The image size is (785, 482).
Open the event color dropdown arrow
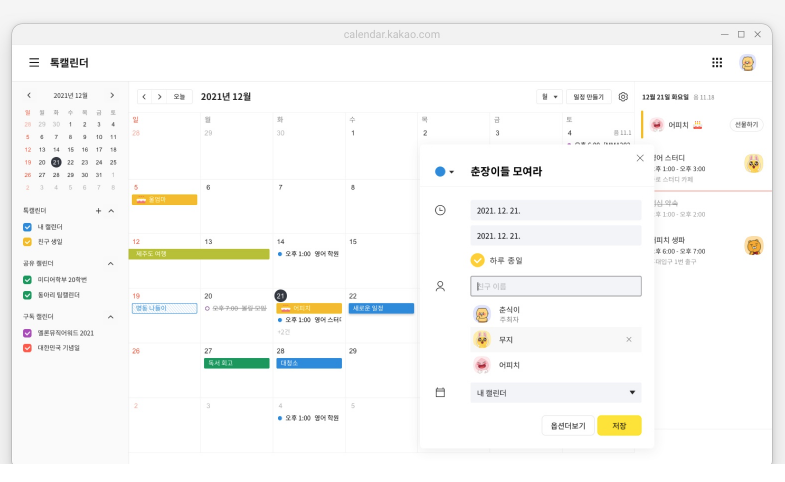click(452, 172)
